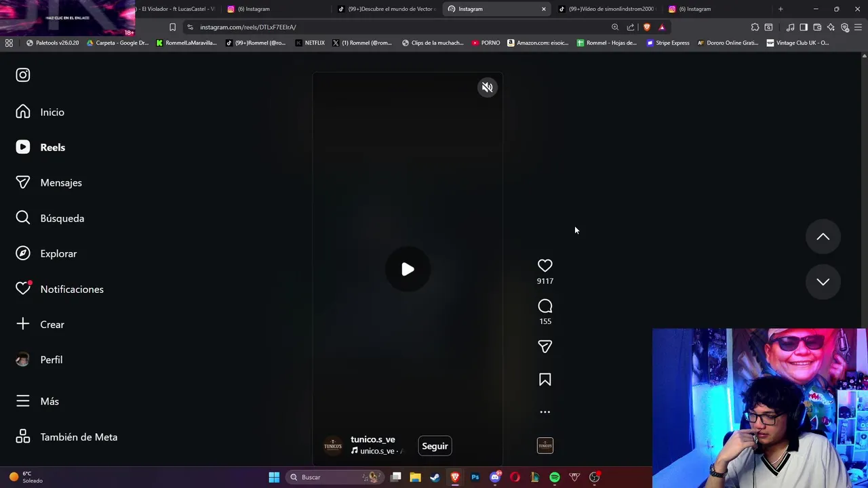
Task: Open Discord from the taskbar
Action: [495, 477]
